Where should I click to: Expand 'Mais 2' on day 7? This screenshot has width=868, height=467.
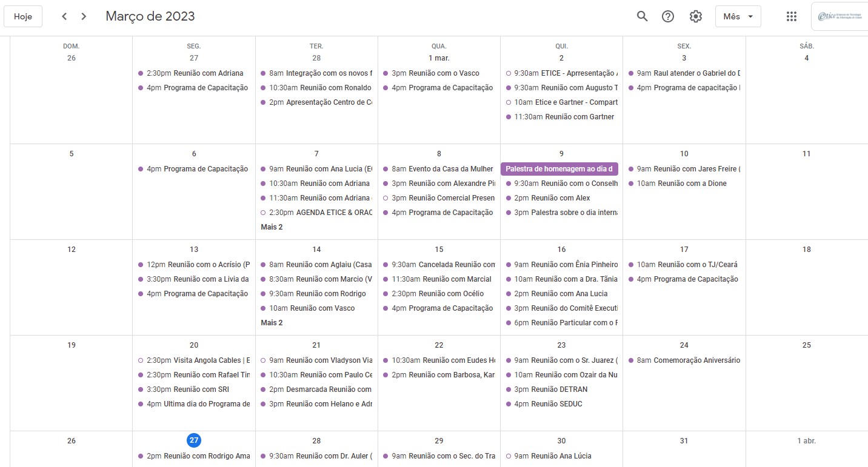pyautogui.click(x=272, y=227)
